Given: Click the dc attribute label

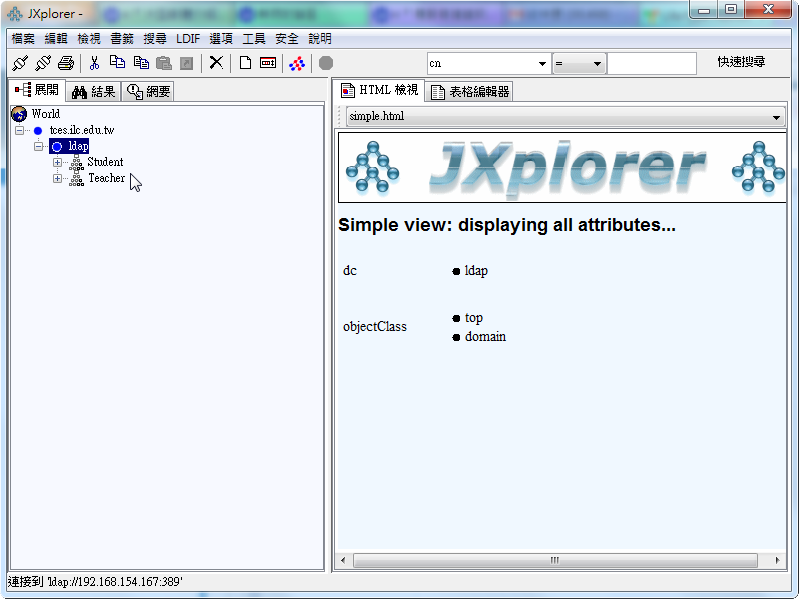Looking at the screenshot, I should coord(350,270).
